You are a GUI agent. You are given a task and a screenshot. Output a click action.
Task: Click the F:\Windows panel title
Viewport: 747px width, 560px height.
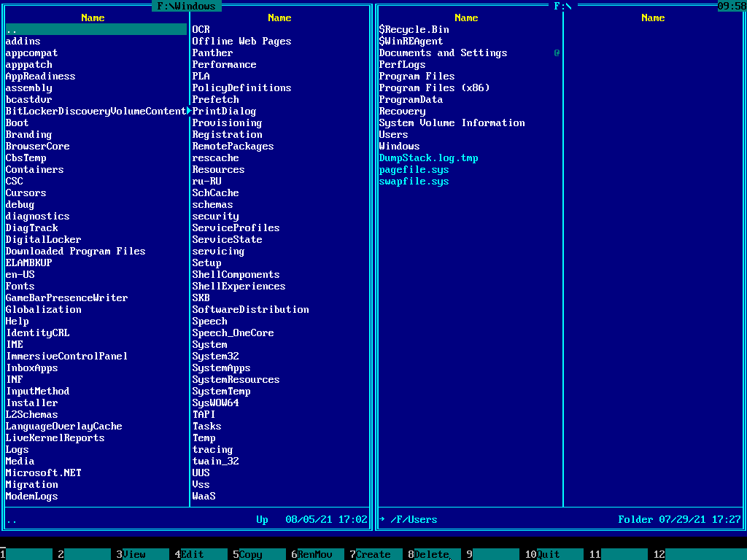click(186, 6)
